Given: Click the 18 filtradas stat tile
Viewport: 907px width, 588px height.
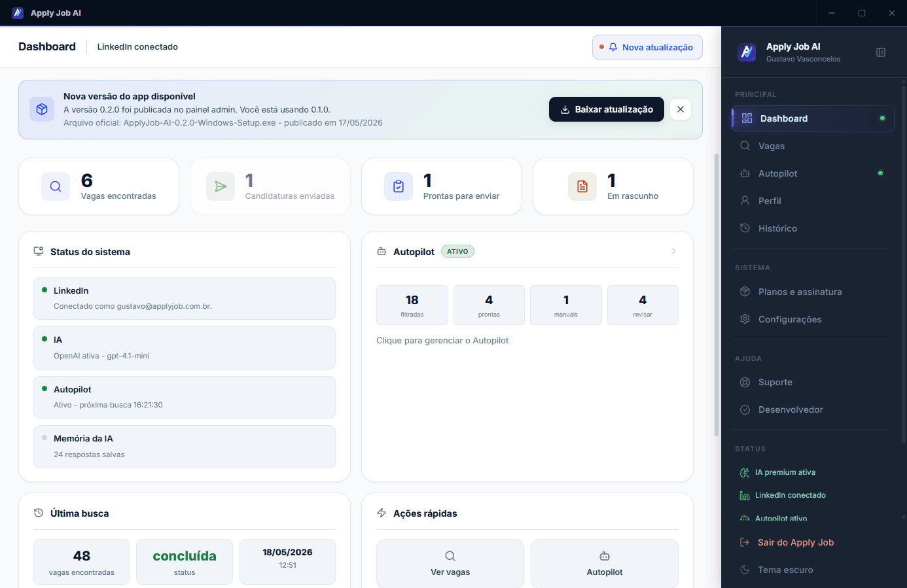Looking at the screenshot, I should pyautogui.click(x=412, y=305).
